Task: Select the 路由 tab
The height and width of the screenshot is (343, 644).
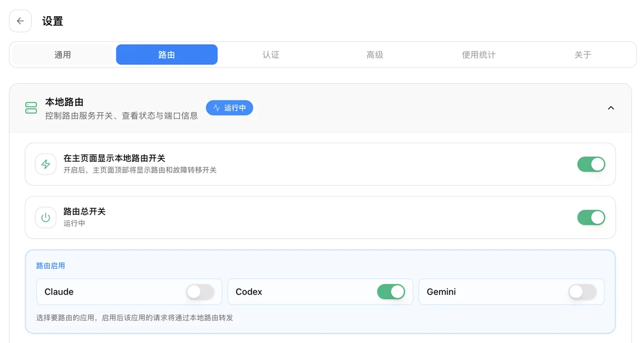Action: point(167,55)
